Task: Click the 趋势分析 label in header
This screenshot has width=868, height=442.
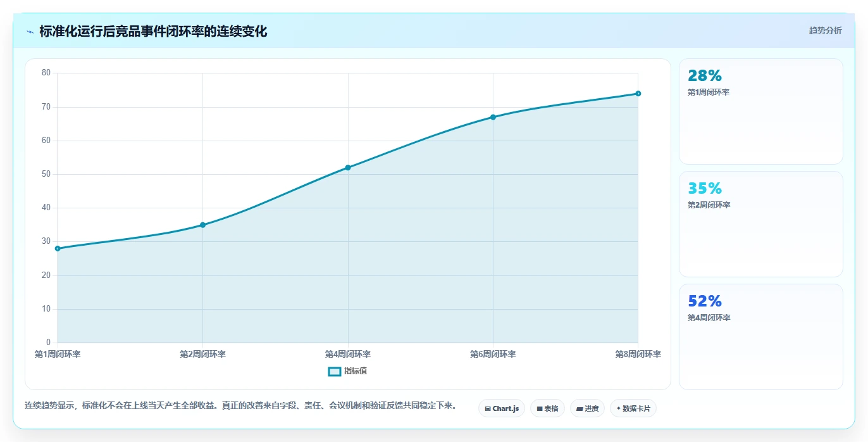Action: [825, 30]
